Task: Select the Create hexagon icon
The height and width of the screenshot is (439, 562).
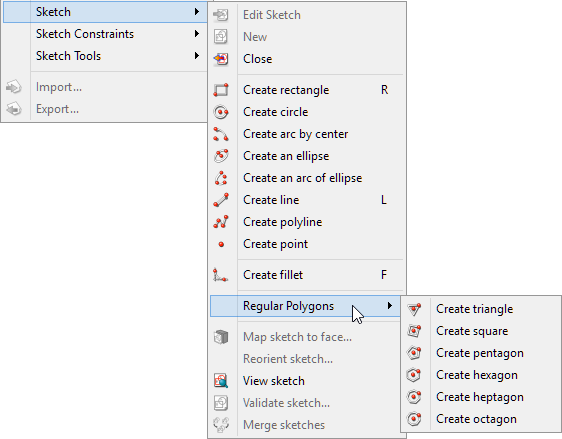Action: click(414, 375)
